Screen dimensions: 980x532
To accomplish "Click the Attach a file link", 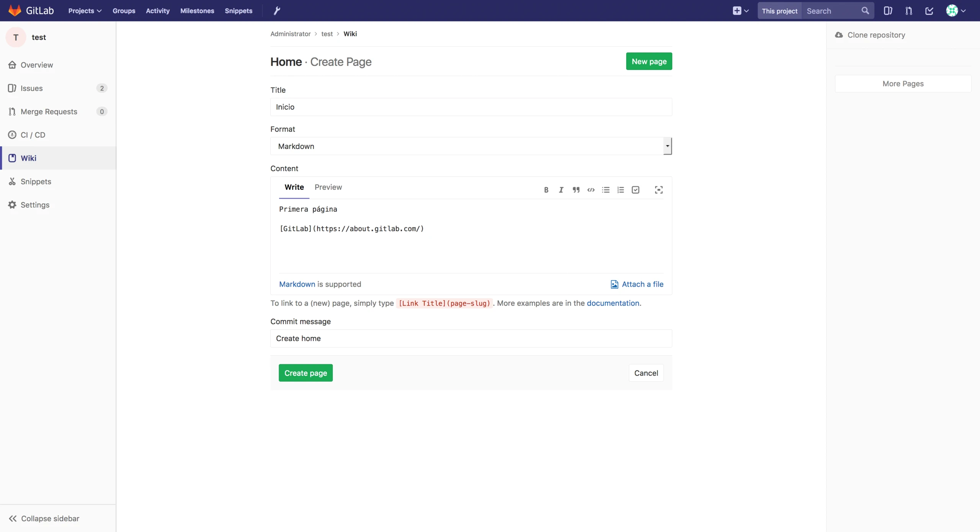I will tap(637, 284).
